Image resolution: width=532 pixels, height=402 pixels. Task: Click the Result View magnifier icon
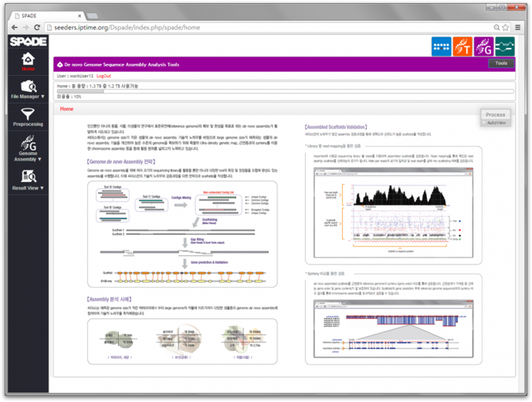(28, 177)
